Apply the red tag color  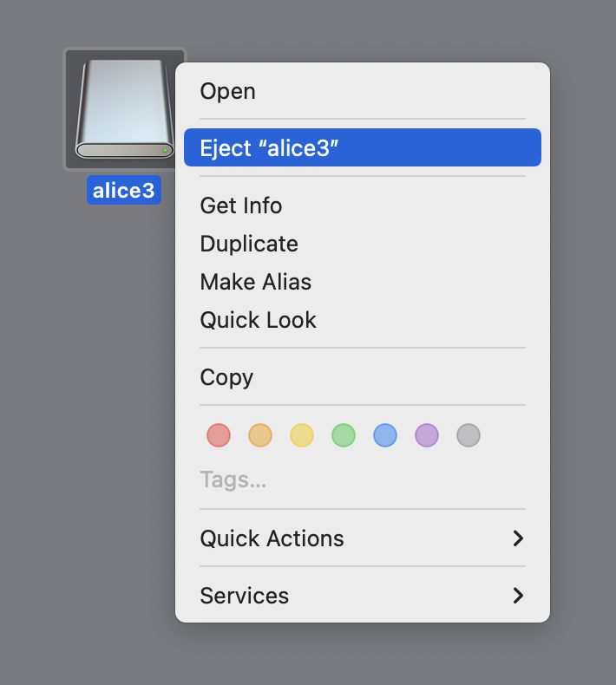[x=219, y=435]
